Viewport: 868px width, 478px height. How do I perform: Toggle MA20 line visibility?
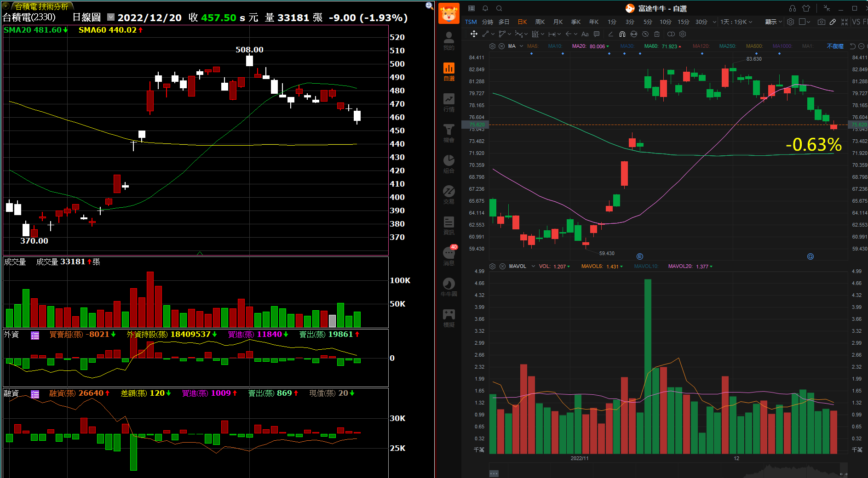coord(579,46)
